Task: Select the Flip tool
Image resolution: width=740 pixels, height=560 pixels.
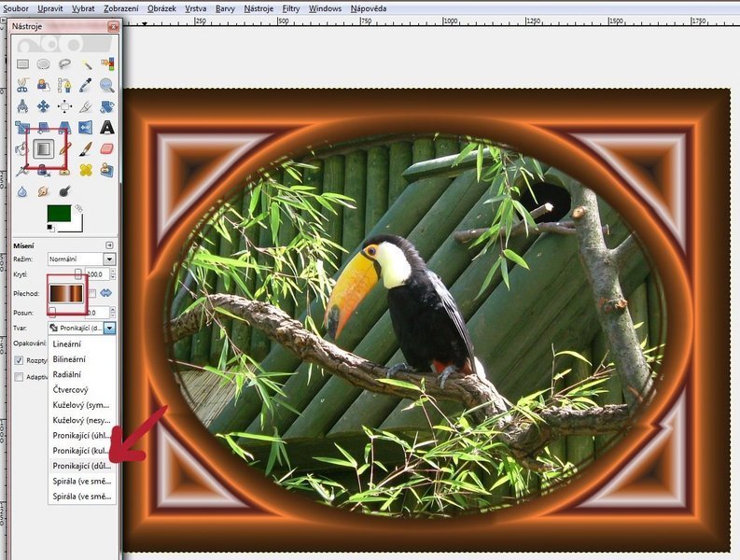Action: click(86, 128)
